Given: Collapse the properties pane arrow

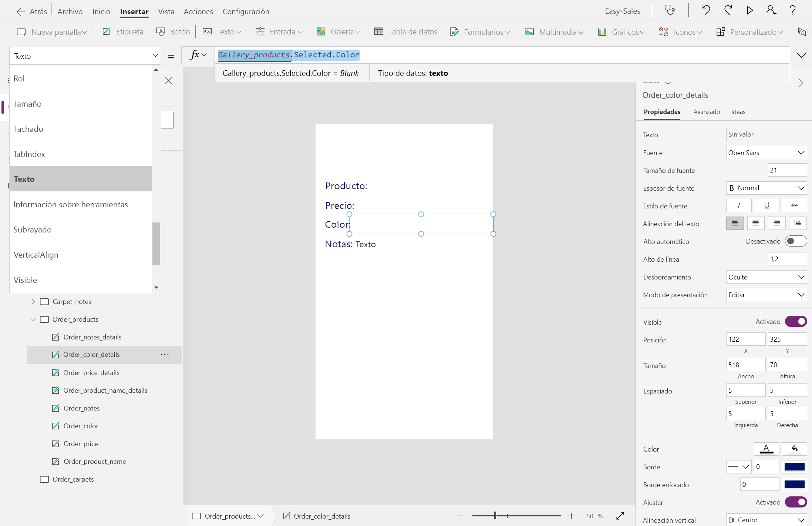Looking at the screenshot, I should coord(801,83).
